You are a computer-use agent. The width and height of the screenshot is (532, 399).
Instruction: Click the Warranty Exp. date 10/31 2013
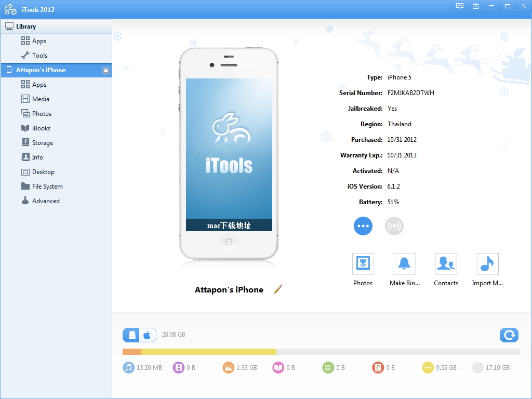(x=402, y=155)
